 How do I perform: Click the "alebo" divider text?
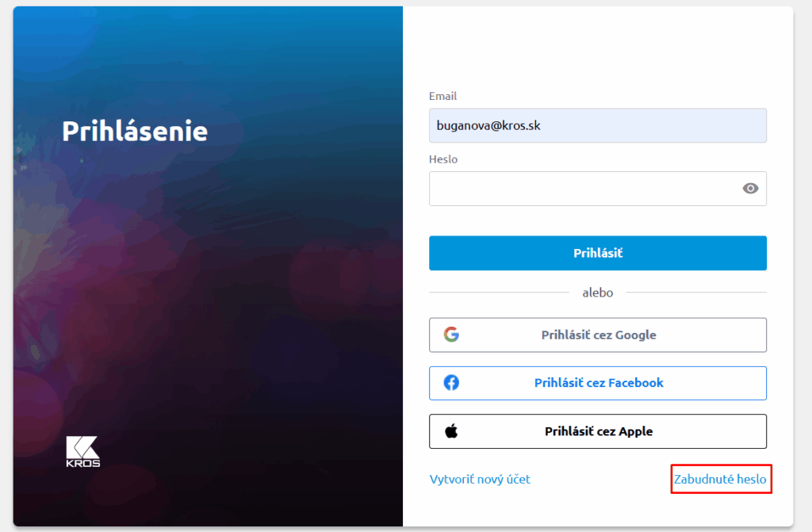pos(598,293)
